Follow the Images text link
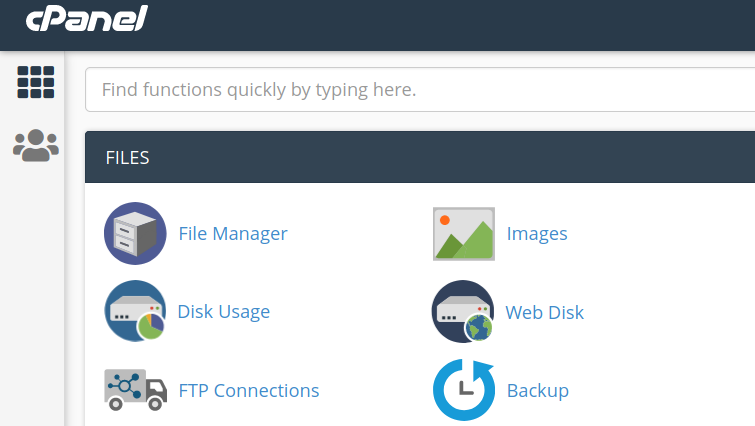The height and width of the screenshot is (426, 755). point(537,234)
